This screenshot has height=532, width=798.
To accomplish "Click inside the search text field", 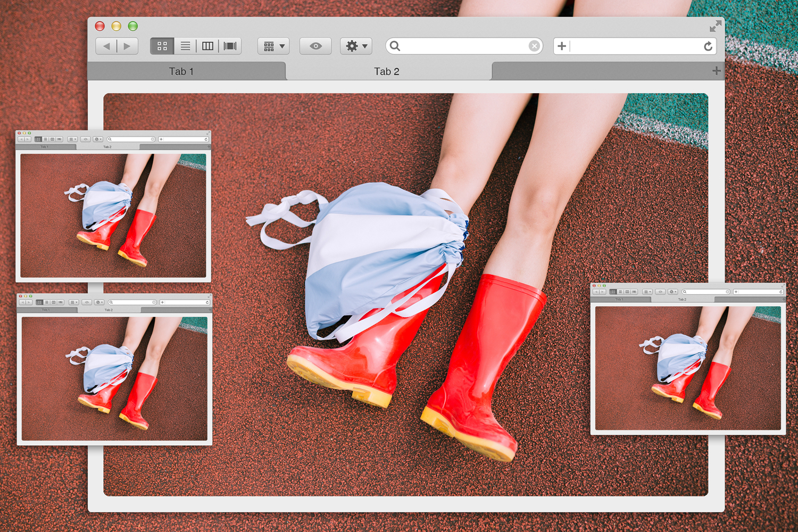I will [x=463, y=46].
